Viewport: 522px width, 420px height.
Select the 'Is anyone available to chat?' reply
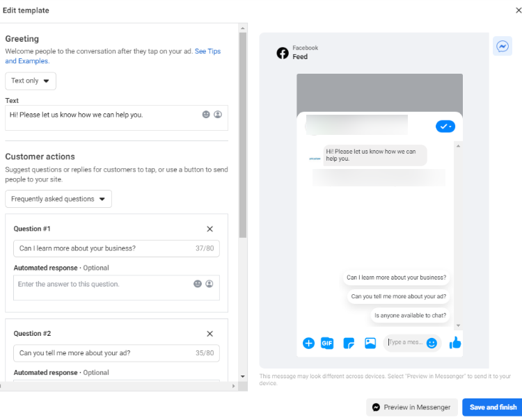[x=410, y=315]
